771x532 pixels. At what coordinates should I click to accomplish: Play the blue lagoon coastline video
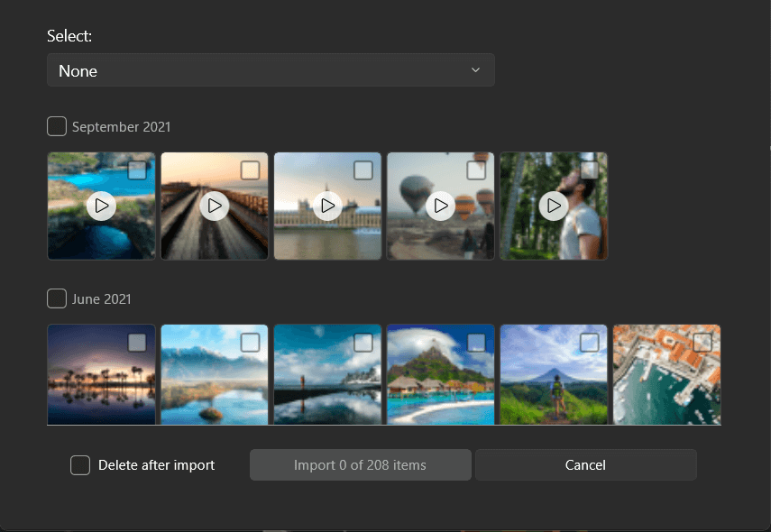[101, 206]
